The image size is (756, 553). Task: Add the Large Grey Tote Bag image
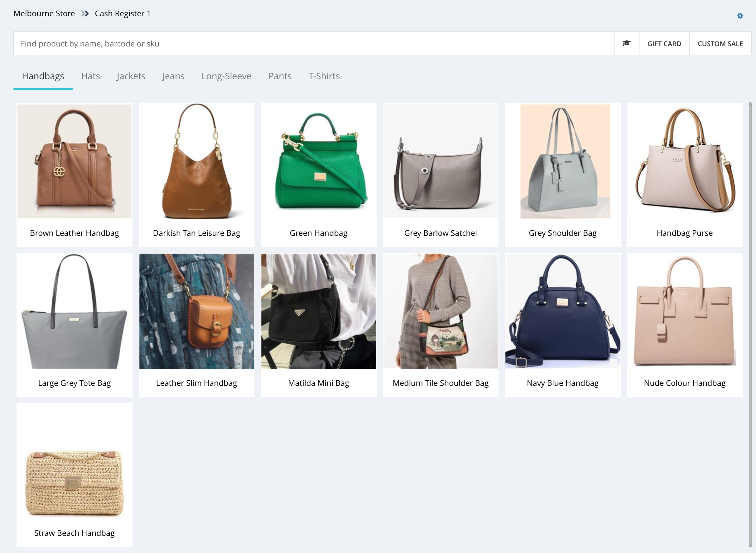[x=74, y=311]
